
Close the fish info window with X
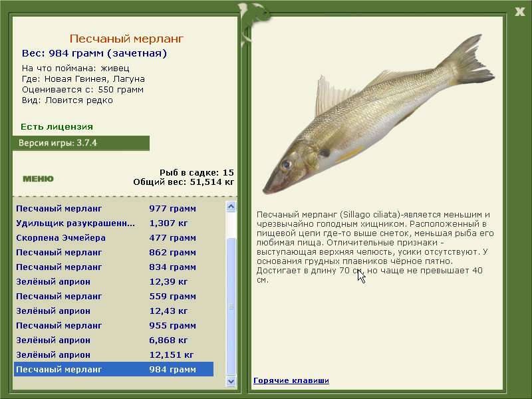pos(520,12)
